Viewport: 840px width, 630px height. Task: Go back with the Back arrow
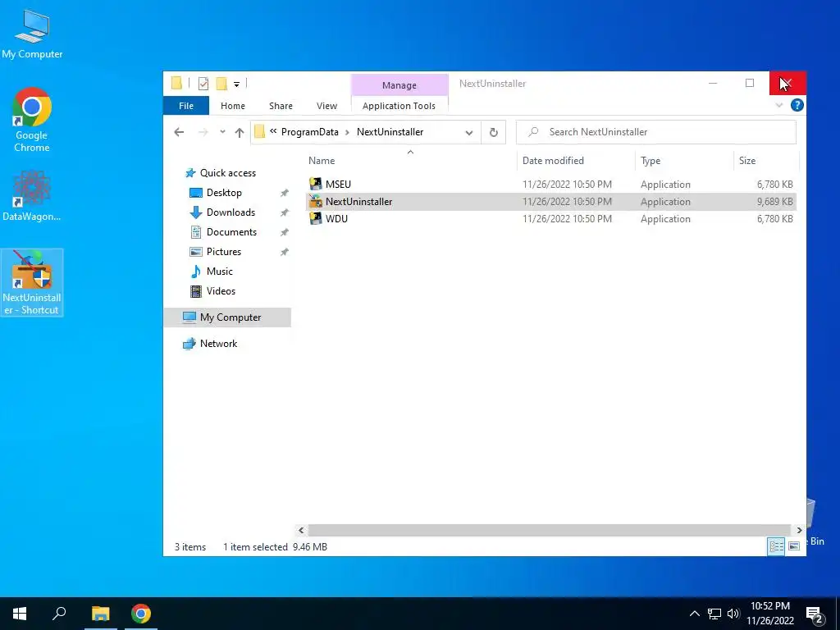[x=179, y=132]
